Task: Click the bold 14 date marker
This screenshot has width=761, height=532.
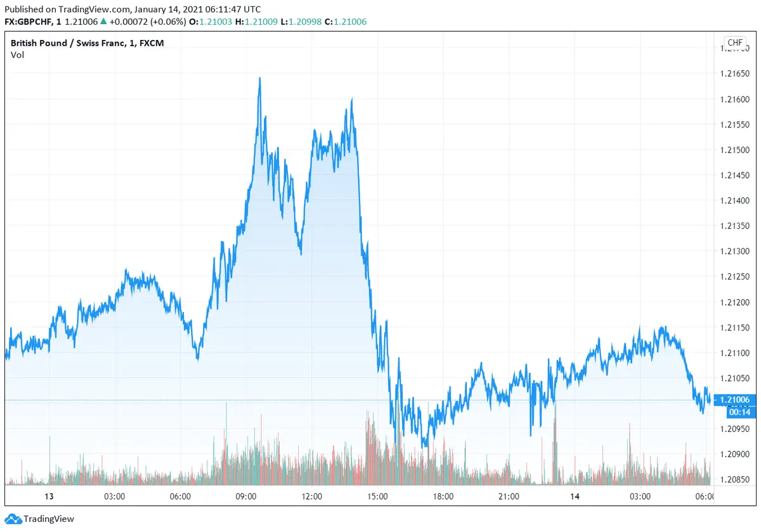Action: (x=574, y=496)
